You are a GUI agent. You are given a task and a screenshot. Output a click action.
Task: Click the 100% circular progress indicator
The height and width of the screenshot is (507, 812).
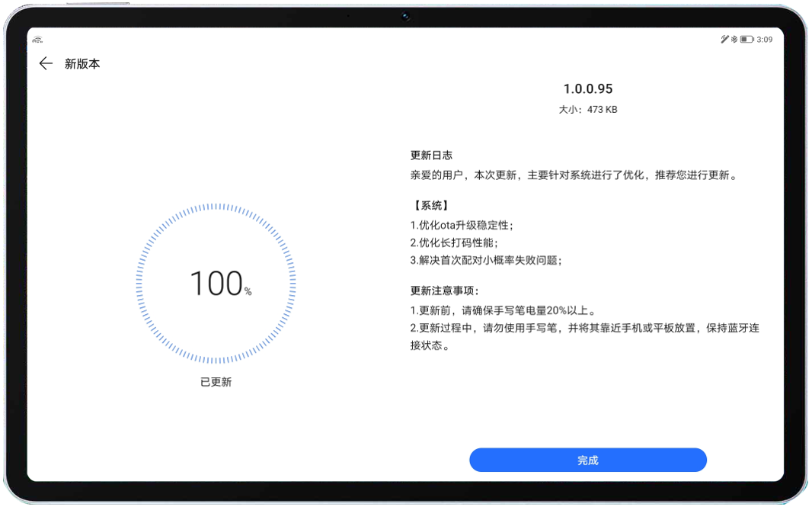pyautogui.click(x=216, y=284)
